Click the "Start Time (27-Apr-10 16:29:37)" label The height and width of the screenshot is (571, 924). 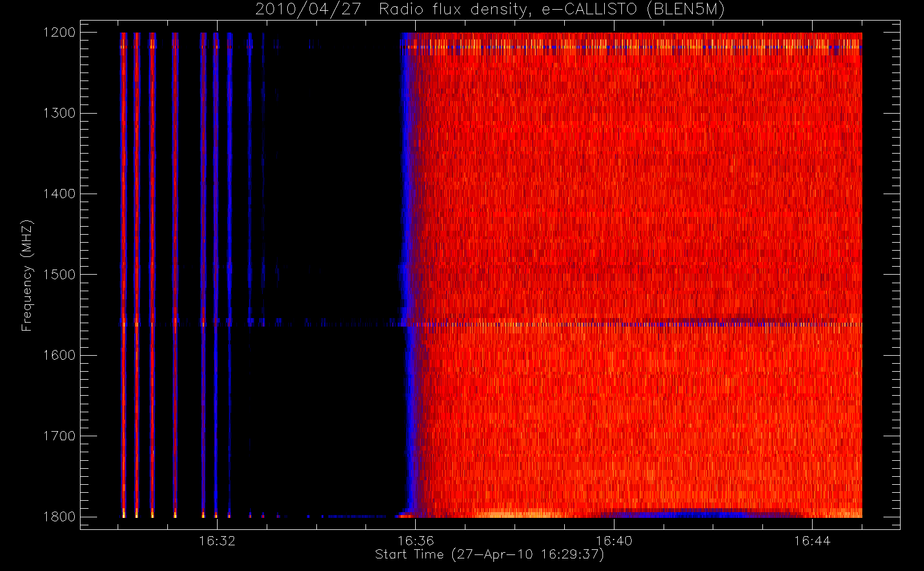(489, 554)
